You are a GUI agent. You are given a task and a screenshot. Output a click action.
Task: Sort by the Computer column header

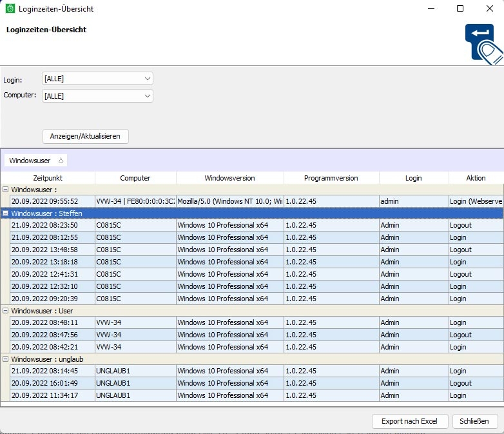135,178
